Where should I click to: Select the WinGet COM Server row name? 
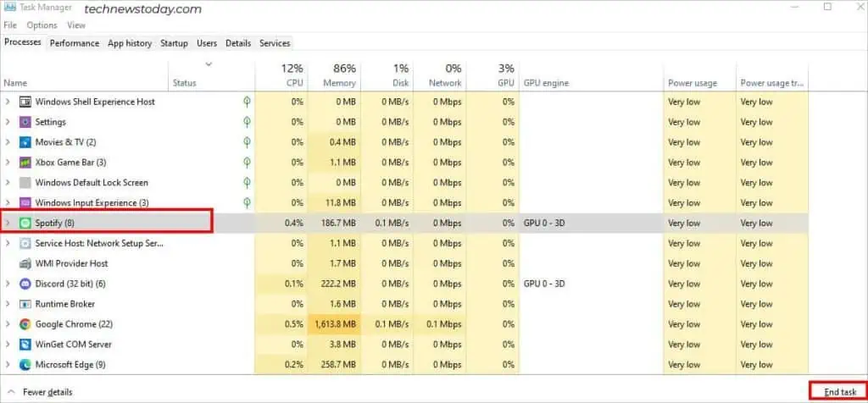click(73, 345)
